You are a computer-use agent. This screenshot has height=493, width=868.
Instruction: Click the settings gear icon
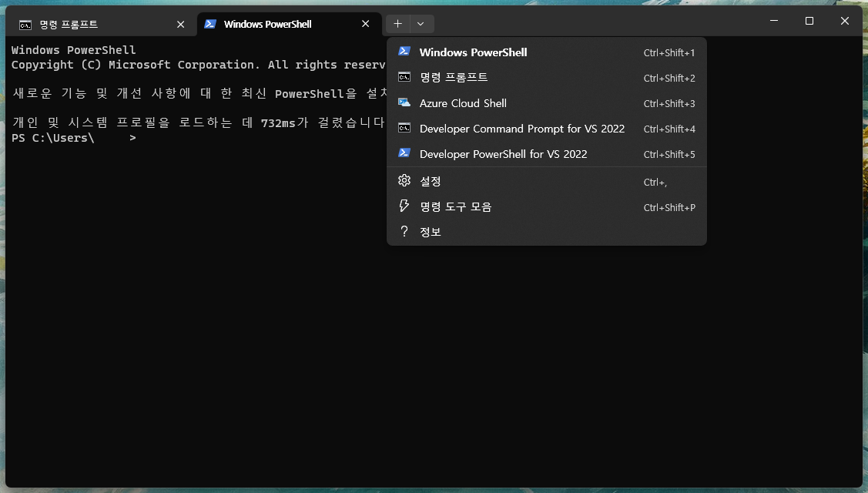point(404,180)
